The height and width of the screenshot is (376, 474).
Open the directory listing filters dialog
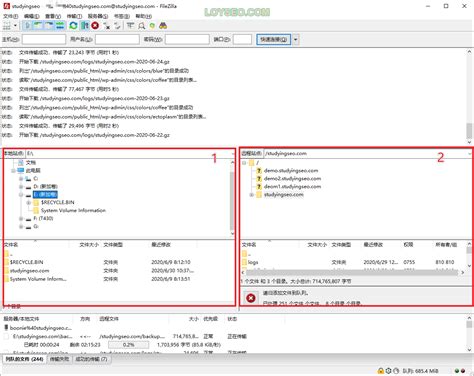point(130,26)
